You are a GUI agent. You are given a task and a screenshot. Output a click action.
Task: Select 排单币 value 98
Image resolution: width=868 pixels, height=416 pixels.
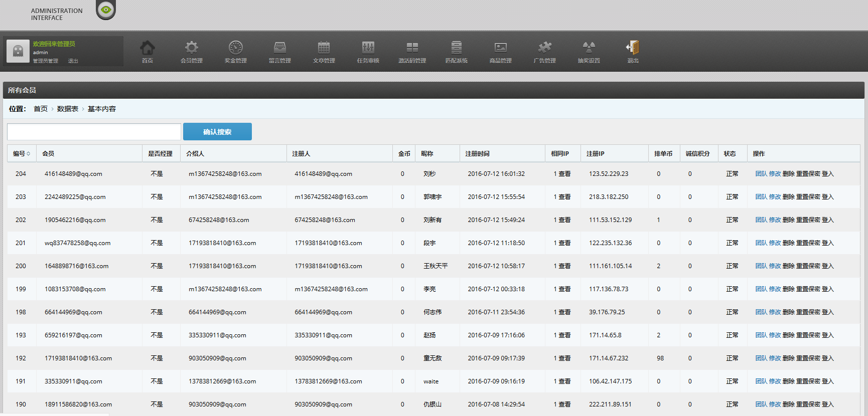pyautogui.click(x=660, y=358)
